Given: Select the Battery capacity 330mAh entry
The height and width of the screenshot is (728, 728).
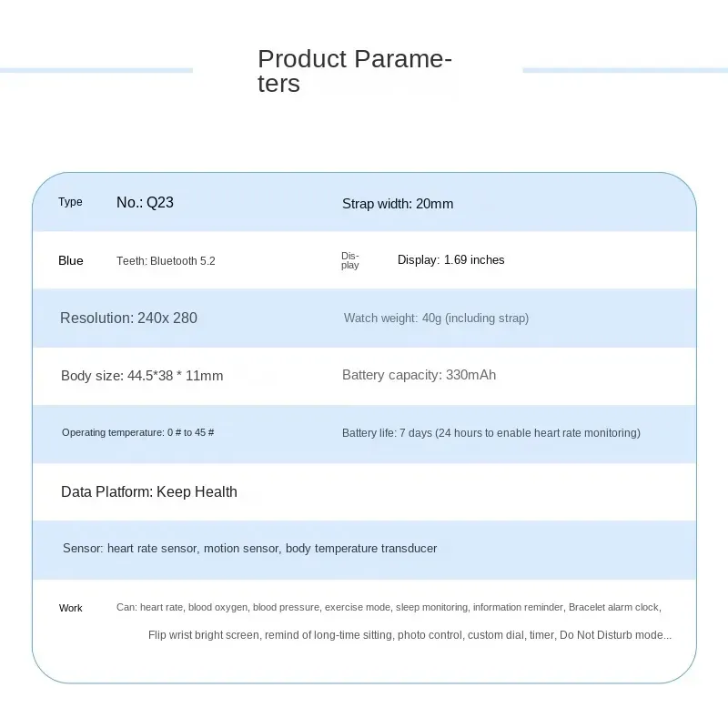Looking at the screenshot, I should tap(419, 375).
